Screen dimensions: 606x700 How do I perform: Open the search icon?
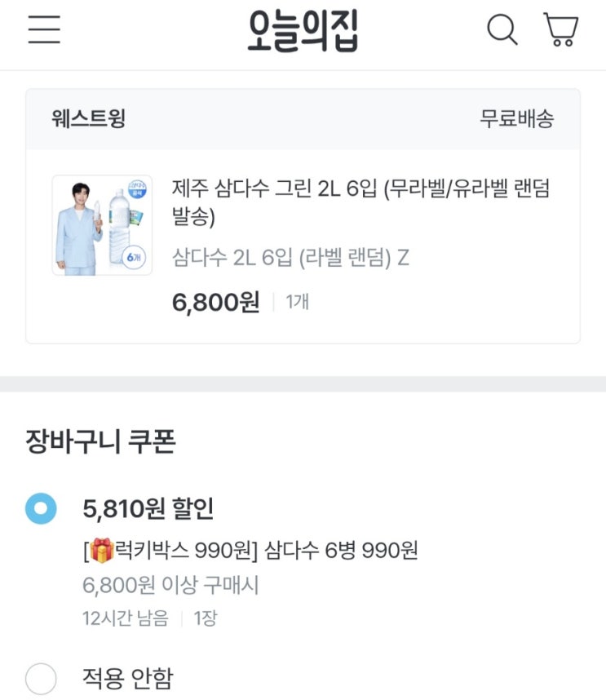[502, 30]
